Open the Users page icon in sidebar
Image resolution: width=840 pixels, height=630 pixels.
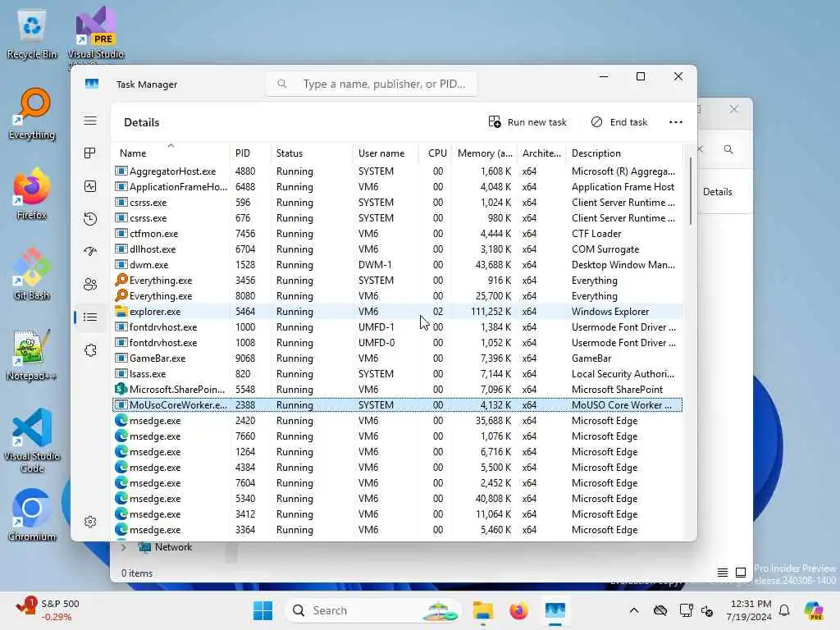(x=90, y=284)
